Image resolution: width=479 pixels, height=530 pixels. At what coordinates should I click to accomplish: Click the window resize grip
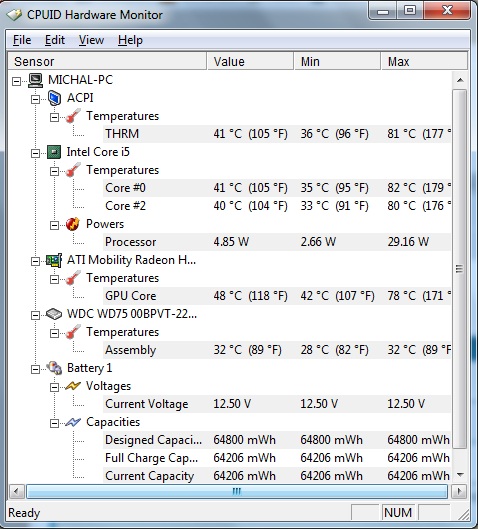click(x=463, y=514)
